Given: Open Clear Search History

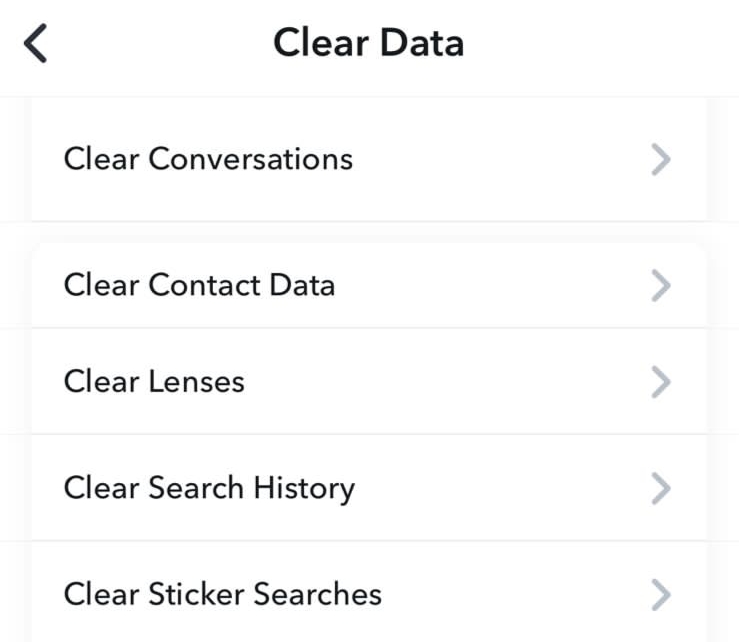Looking at the screenshot, I should (369, 488).
